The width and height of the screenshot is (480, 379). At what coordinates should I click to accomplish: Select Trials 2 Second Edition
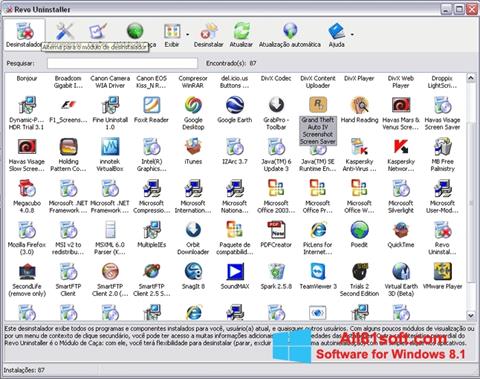coord(359,279)
